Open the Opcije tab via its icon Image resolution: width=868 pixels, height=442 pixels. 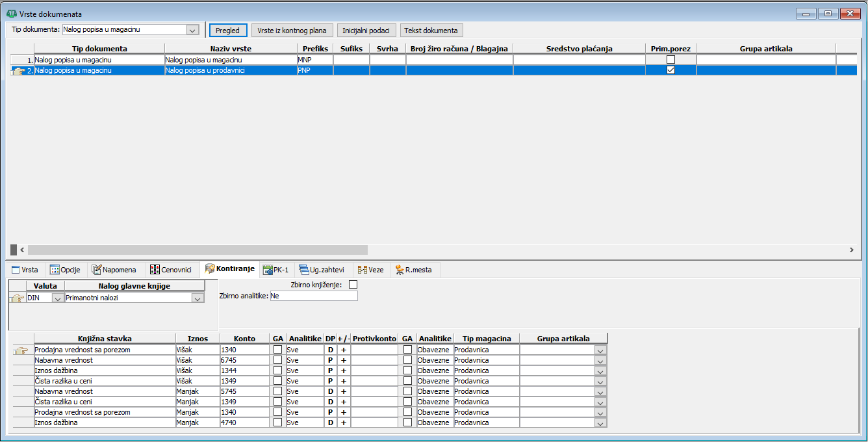tap(55, 270)
